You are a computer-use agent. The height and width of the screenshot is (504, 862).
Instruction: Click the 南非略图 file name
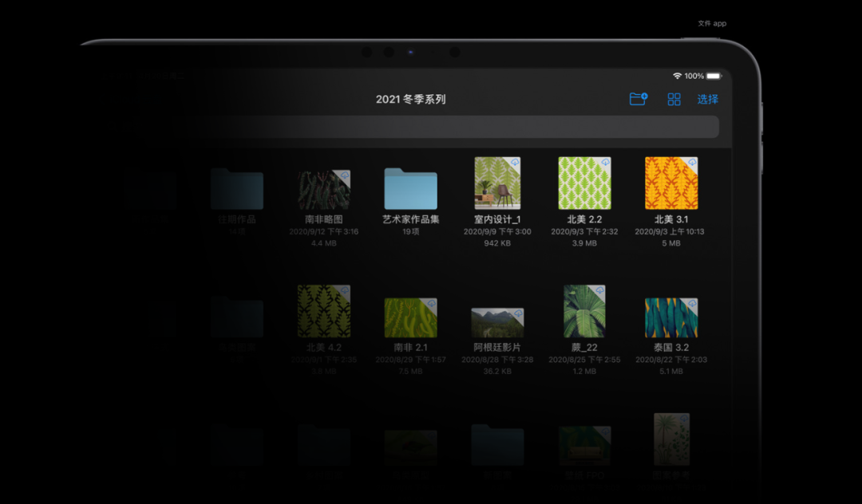click(324, 219)
